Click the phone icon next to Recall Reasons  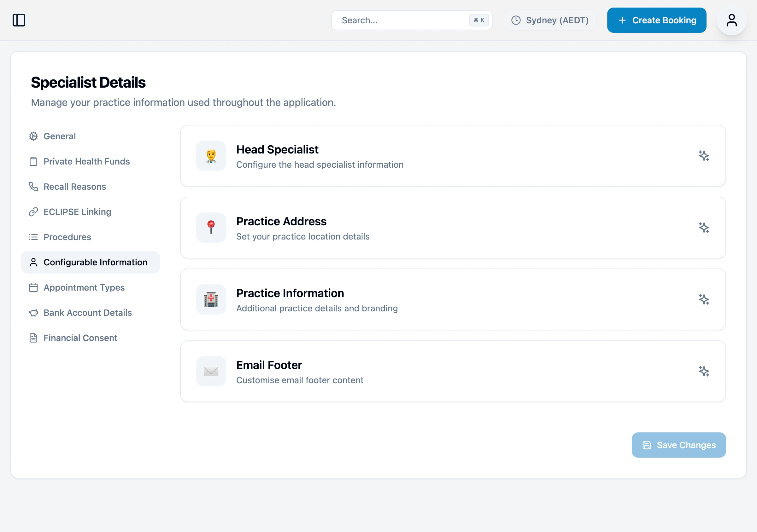pyautogui.click(x=33, y=187)
